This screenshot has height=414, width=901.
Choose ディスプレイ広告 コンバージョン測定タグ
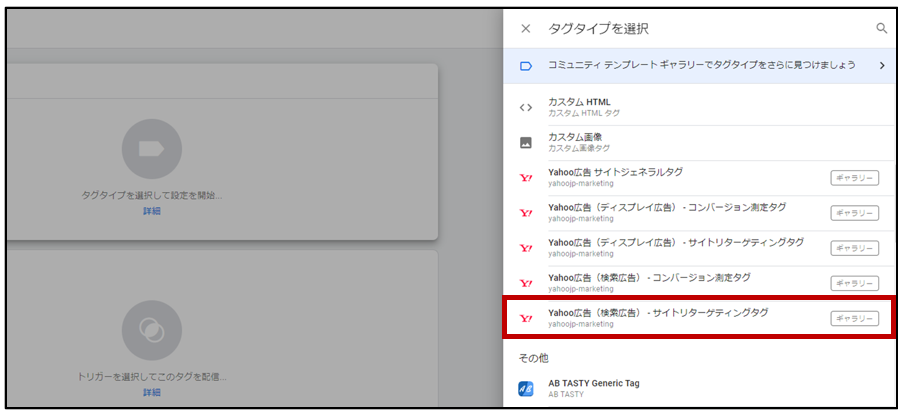699,213
